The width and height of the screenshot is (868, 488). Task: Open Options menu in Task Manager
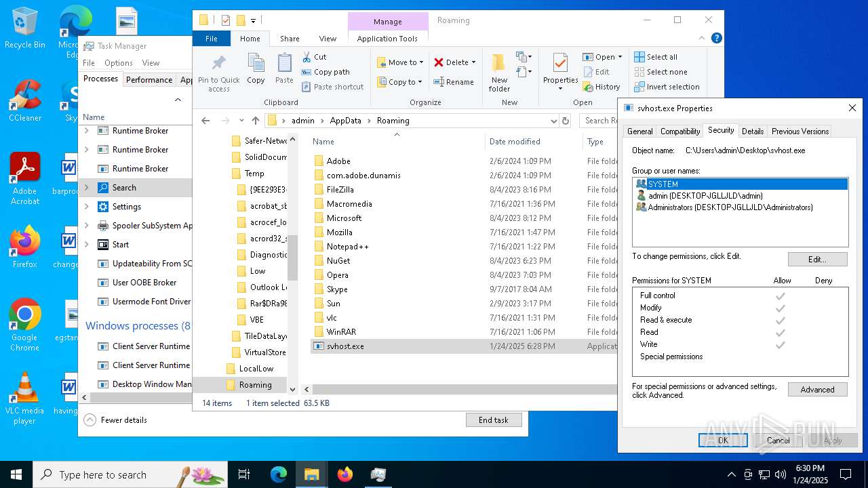tap(119, 63)
